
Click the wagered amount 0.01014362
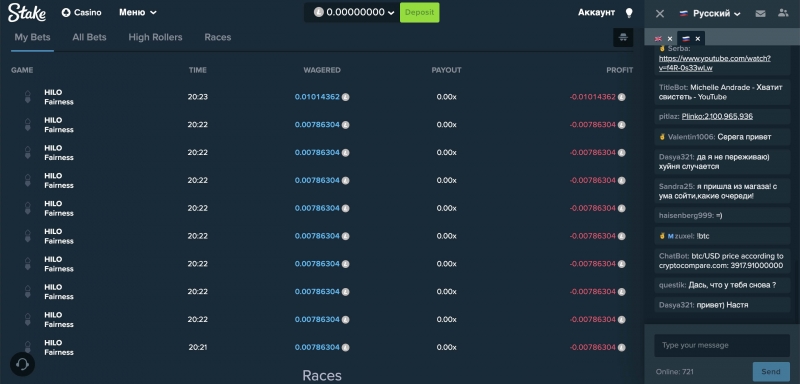(317, 97)
